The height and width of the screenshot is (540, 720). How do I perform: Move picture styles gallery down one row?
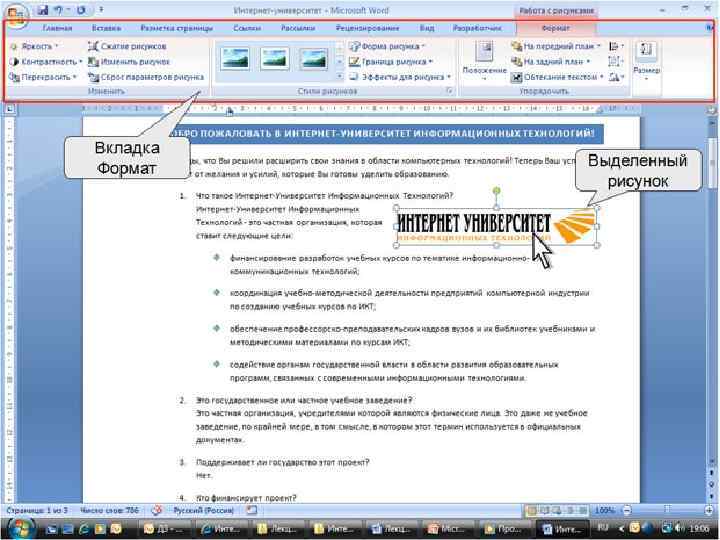tap(340, 61)
